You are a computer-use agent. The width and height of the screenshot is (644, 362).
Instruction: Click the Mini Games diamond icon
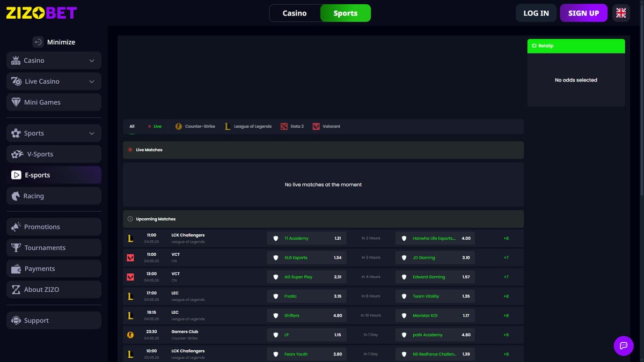[16, 102]
